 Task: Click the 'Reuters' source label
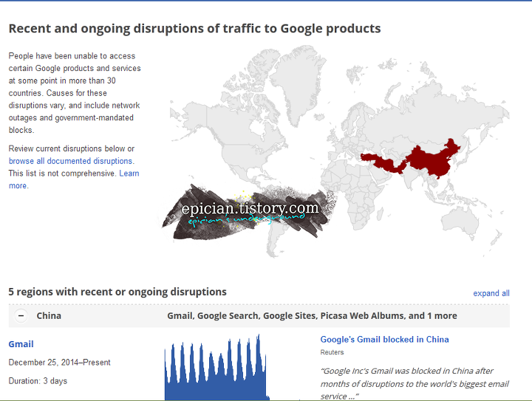(x=332, y=352)
